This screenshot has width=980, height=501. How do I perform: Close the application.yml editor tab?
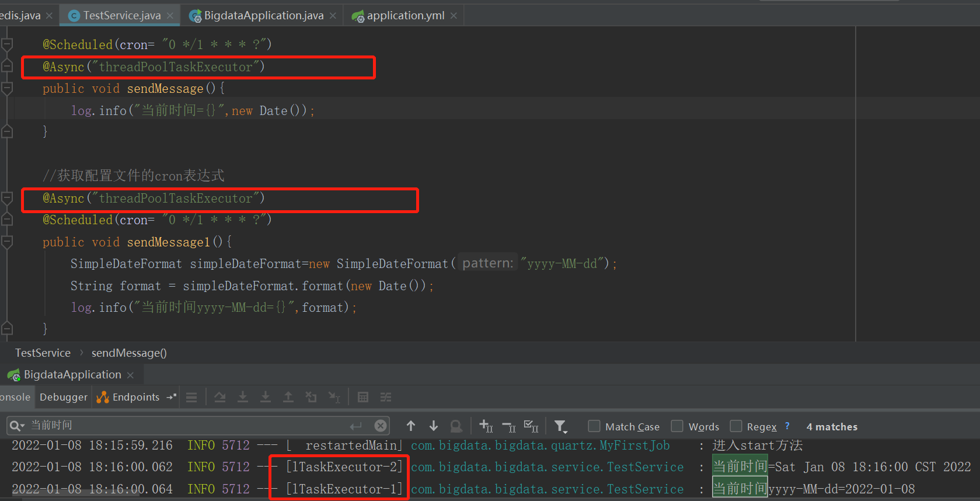pos(454,16)
